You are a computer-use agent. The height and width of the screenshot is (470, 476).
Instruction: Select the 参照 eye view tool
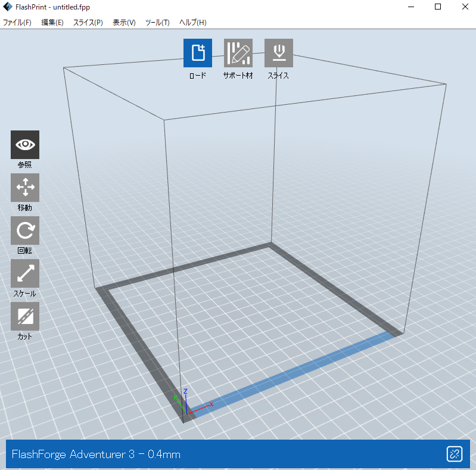tap(25, 145)
